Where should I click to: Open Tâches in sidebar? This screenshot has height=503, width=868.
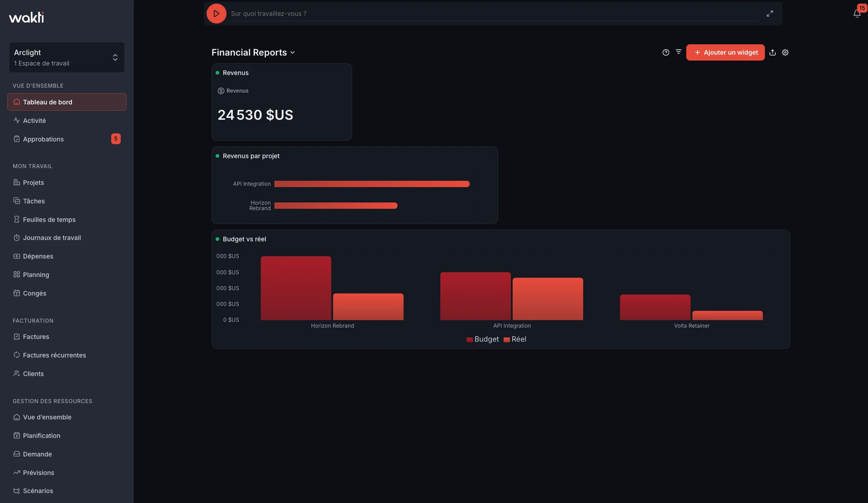pos(67,201)
